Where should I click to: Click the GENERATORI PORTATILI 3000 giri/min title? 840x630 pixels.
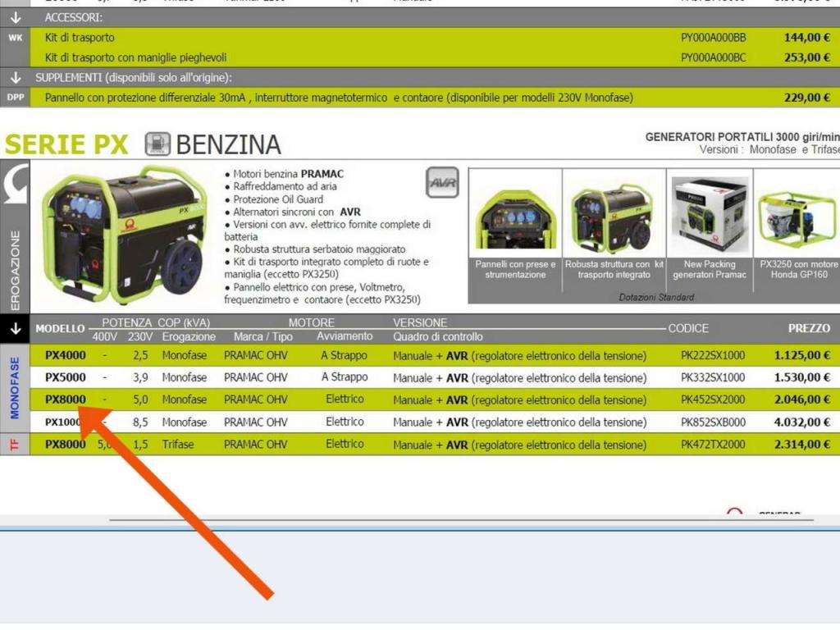point(742,137)
